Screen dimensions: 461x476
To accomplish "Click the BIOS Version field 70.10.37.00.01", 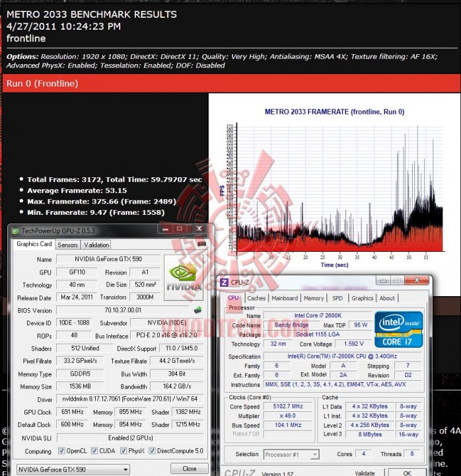I will 123,310.
